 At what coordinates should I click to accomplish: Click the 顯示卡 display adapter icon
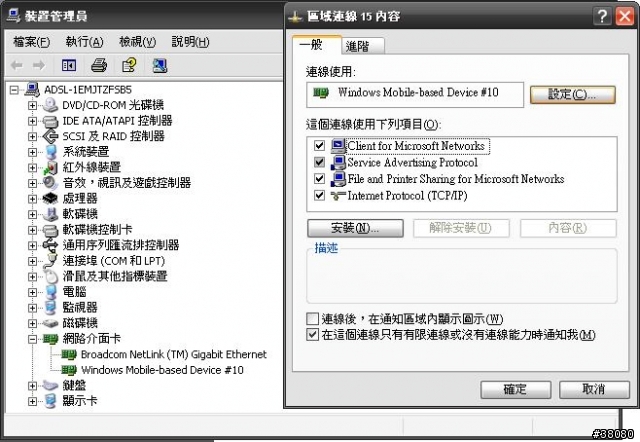(x=50, y=401)
